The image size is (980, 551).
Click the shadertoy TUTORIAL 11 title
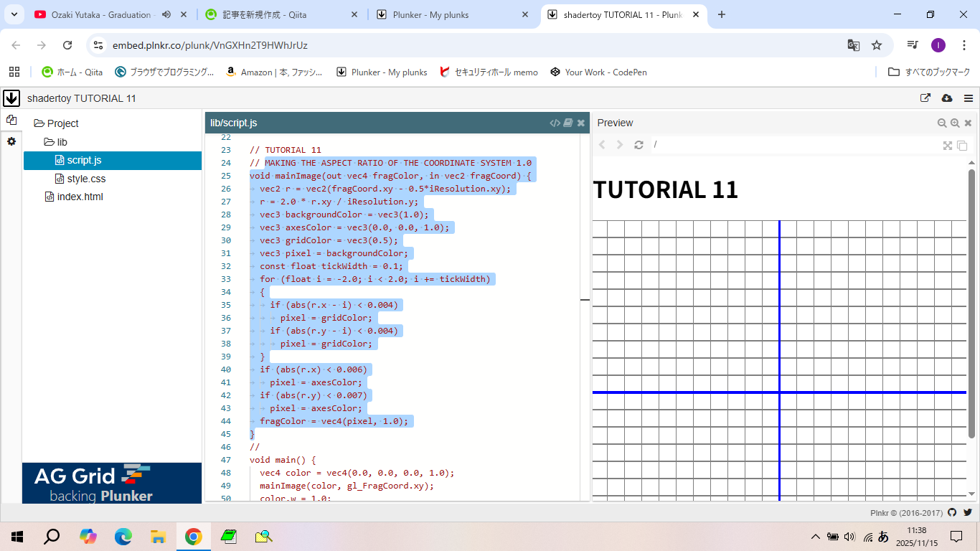pyautogui.click(x=81, y=98)
